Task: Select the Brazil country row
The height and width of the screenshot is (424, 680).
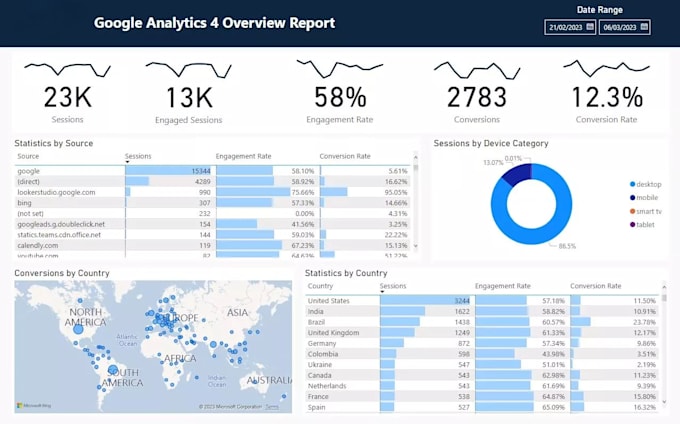Action: pyautogui.click(x=482, y=322)
